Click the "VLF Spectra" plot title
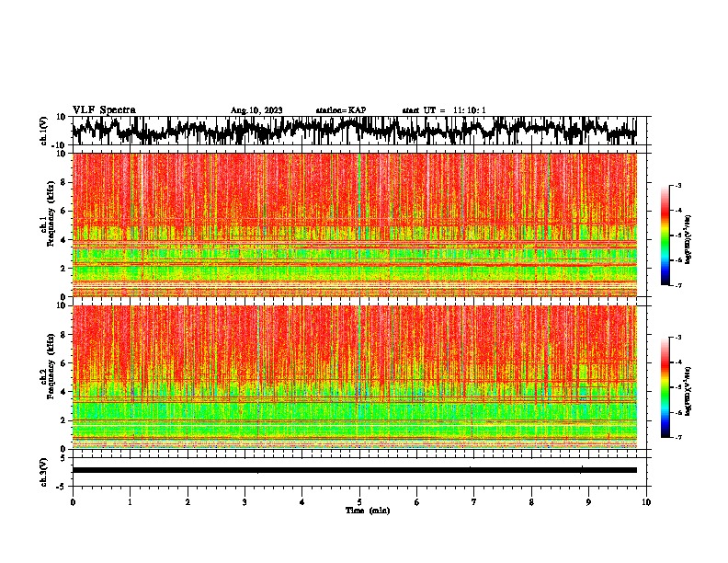The height and width of the screenshot is (563, 728). [104, 110]
